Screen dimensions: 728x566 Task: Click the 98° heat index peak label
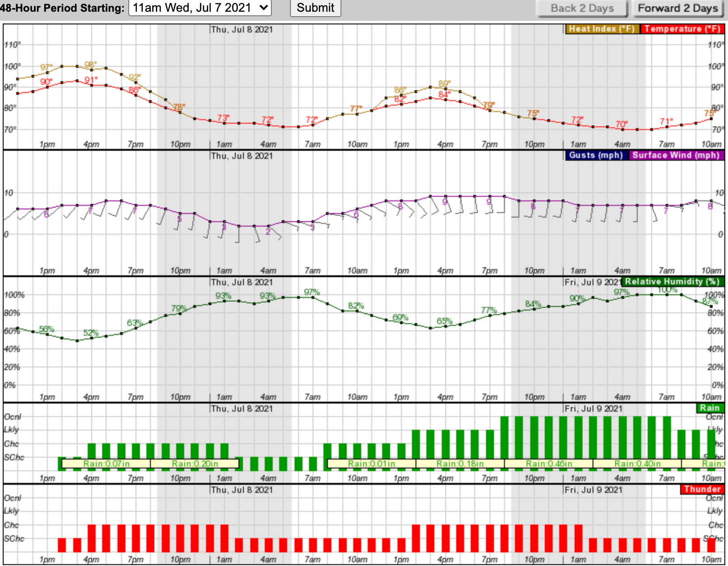click(x=91, y=65)
